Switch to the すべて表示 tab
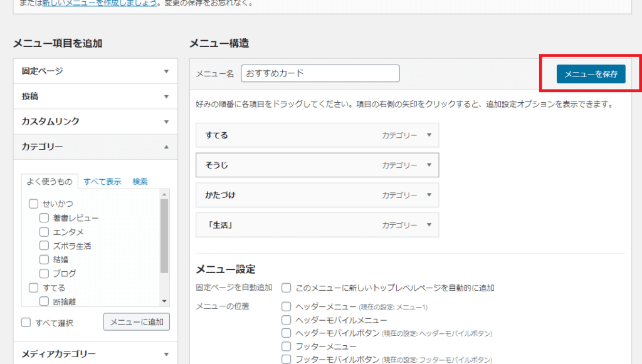 coord(102,182)
